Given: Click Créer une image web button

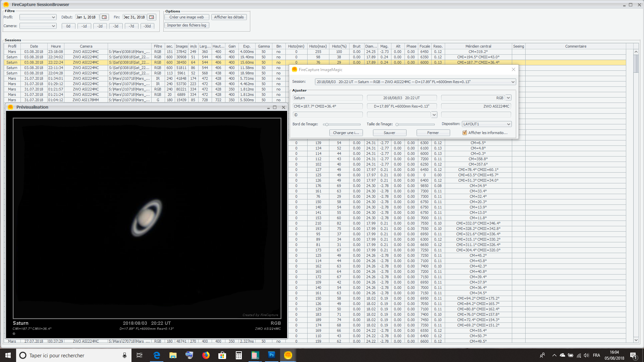Looking at the screenshot, I should (186, 17).
